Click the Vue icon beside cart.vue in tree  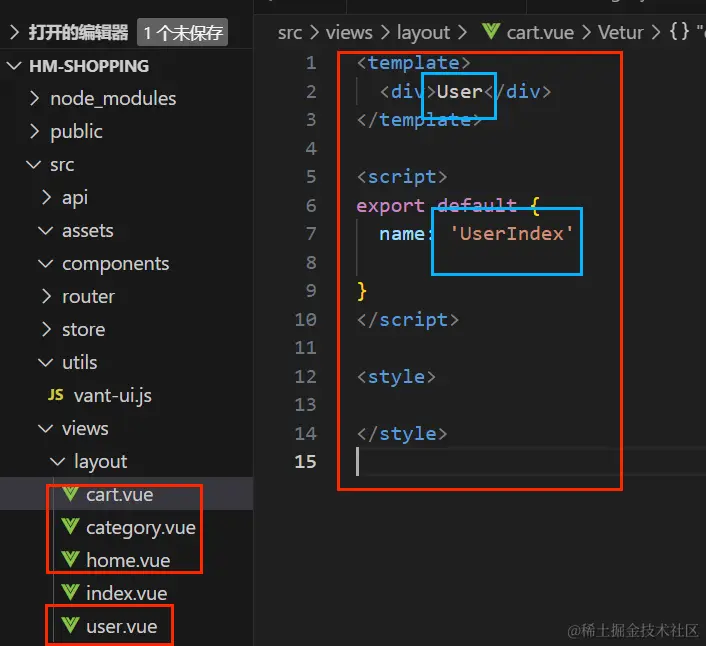tap(70, 494)
